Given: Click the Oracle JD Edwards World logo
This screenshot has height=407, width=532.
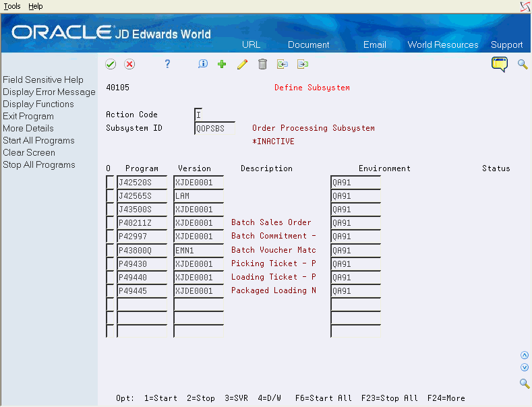Looking at the screenshot, I should click(x=111, y=33).
